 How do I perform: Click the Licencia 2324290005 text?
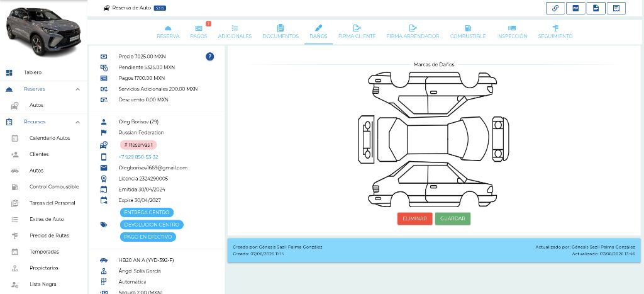click(143, 179)
